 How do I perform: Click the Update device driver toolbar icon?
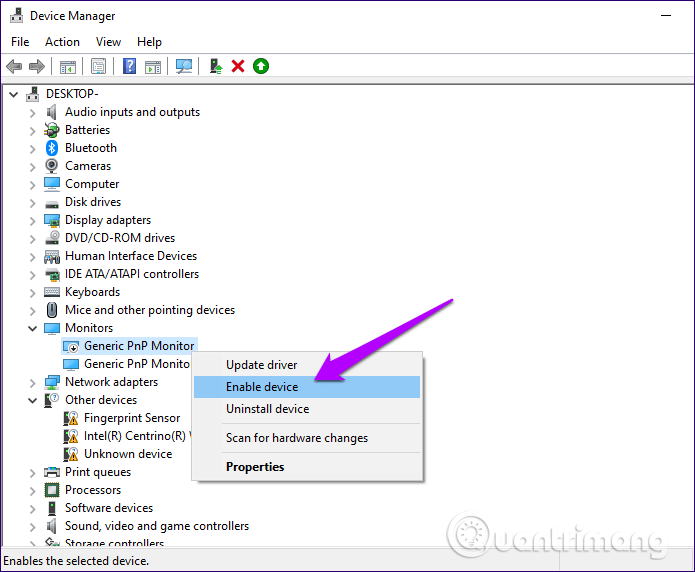(216, 67)
